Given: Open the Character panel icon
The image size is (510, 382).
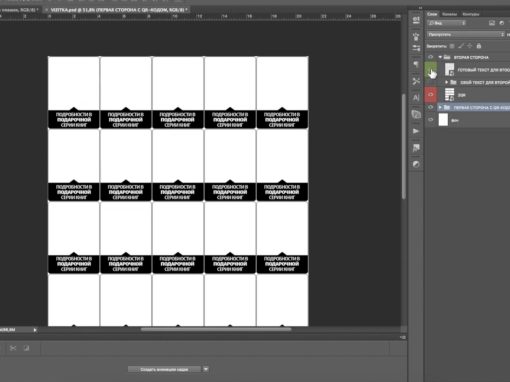Looking at the screenshot, I should (416, 98).
